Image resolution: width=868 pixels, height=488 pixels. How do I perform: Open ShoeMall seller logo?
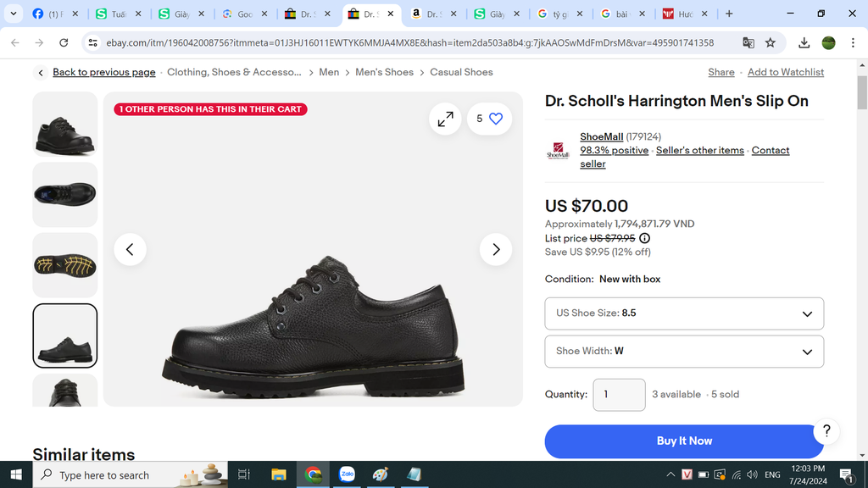pyautogui.click(x=558, y=151)
